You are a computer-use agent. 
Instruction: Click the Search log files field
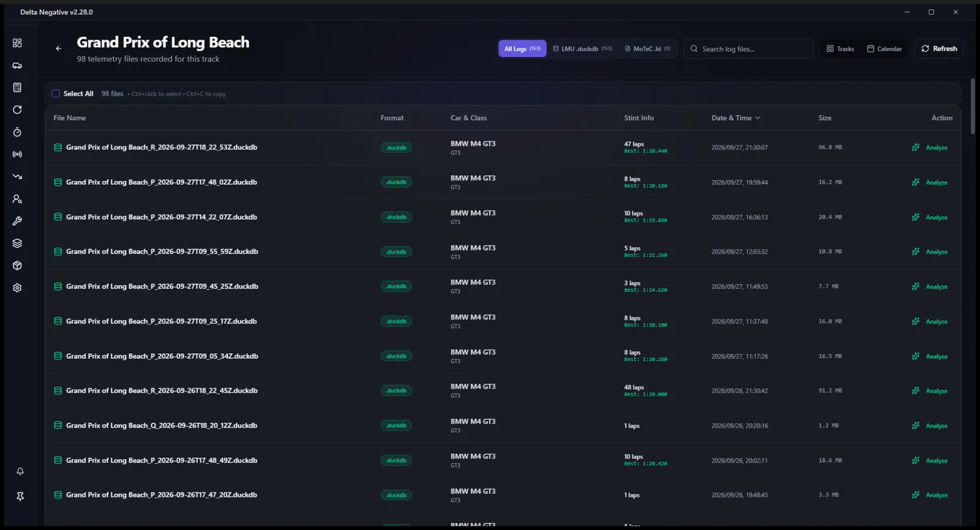tap(748, 49)
